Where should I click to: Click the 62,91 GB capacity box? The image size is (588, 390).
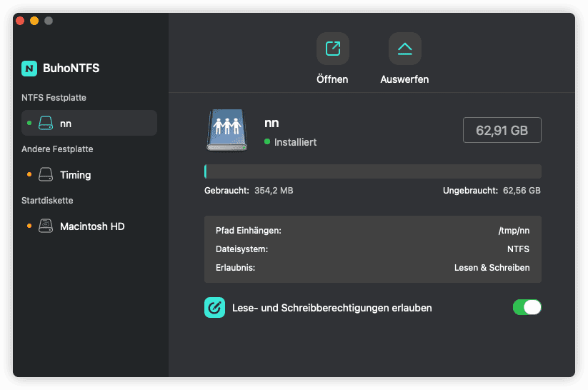click(x=502, y=130)
